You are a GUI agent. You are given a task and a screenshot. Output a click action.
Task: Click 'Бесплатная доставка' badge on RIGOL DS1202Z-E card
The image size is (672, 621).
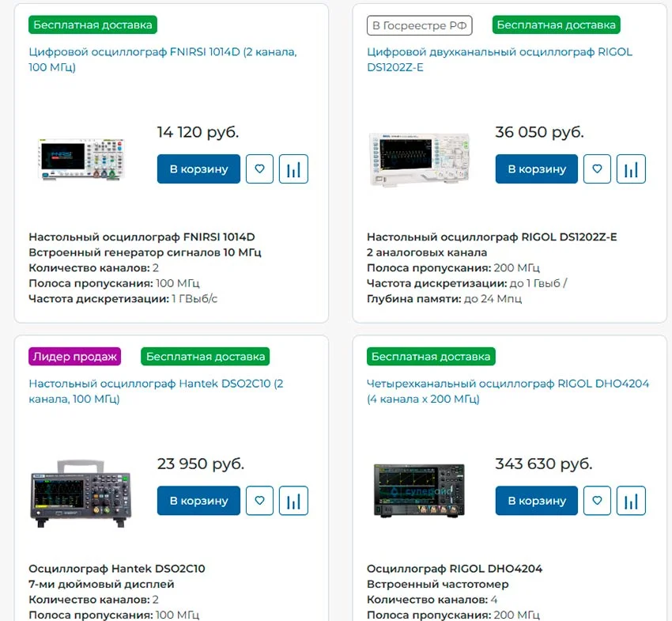point(557,25)
